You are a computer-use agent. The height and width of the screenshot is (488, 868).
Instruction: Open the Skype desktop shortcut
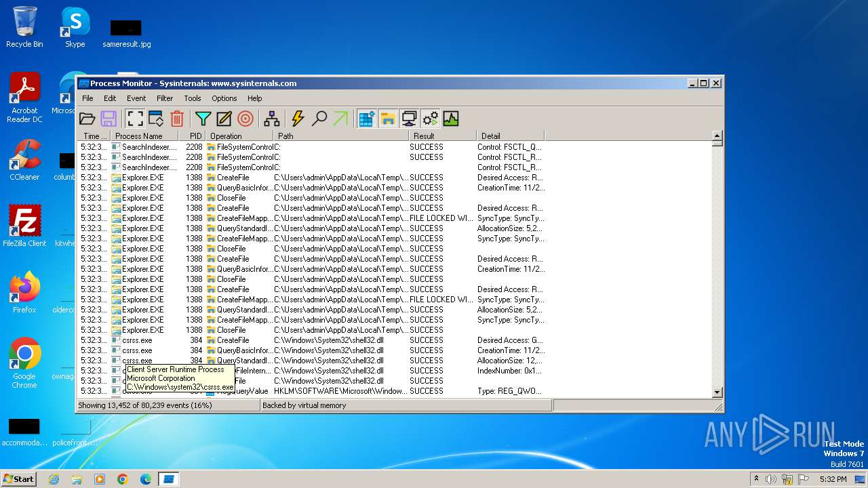[75, 27]
